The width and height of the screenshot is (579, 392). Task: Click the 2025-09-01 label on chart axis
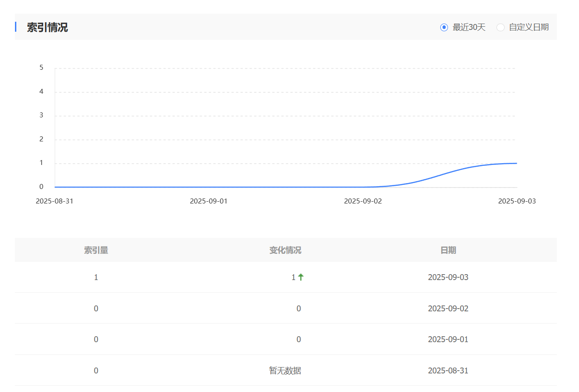click(x=209, y=201)
